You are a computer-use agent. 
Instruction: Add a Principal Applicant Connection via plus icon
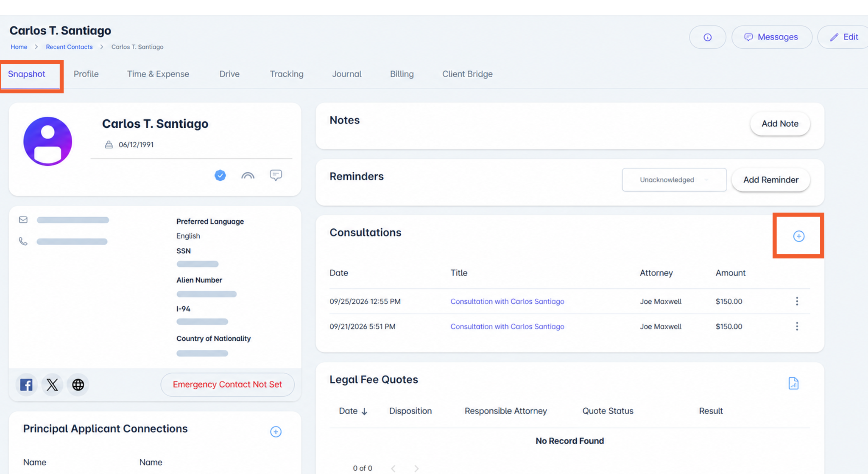(276, 432)
